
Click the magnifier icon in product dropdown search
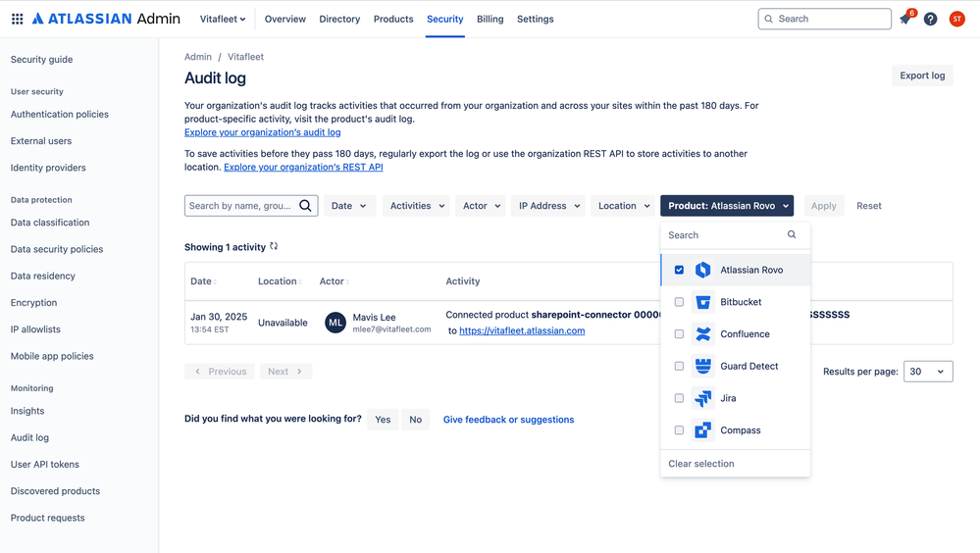(792, 234)
